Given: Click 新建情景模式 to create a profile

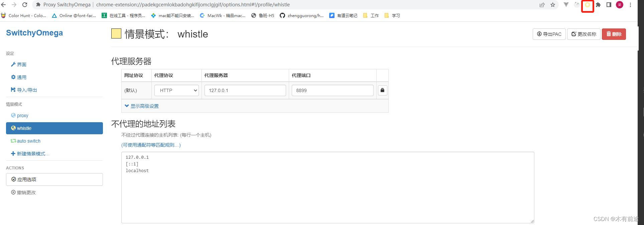Looking at the screenshot, I should point(54,154).
